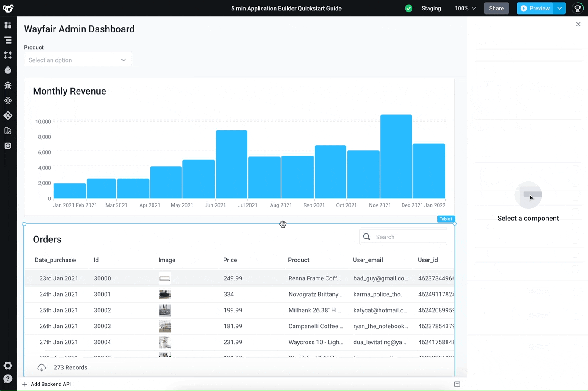588x391 pixels.
Task: Click the atom icon in sidebar
Action: (8, 101)
